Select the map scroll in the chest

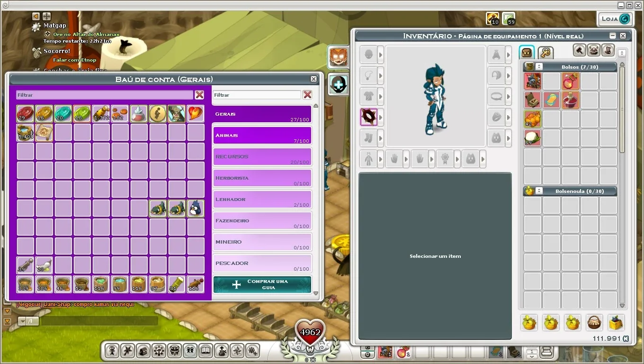click(x=44, y=133)
